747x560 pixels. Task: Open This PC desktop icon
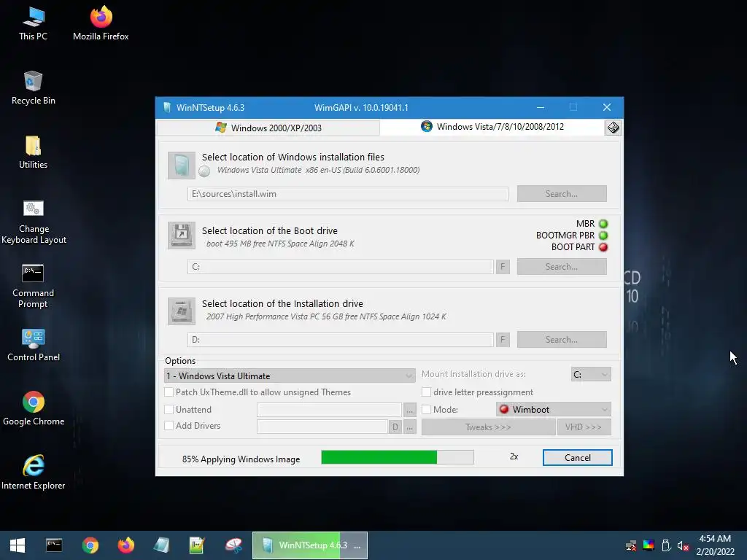(34, 23)
